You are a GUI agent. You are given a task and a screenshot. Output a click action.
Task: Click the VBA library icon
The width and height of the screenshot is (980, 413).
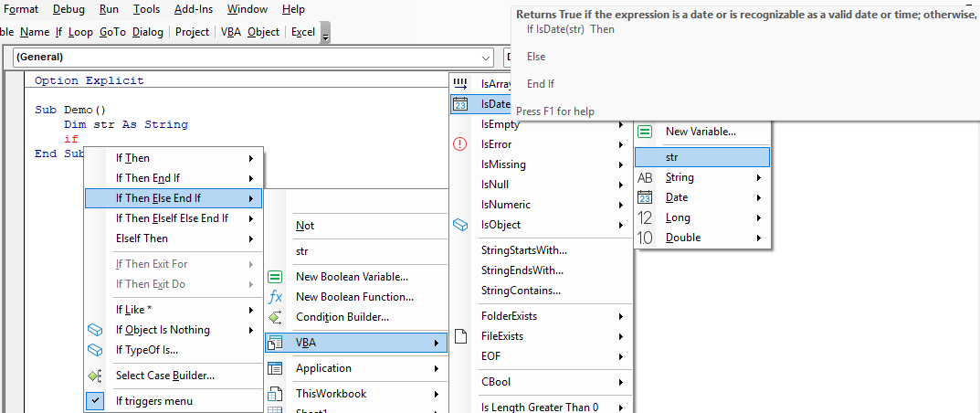(275, 343)
